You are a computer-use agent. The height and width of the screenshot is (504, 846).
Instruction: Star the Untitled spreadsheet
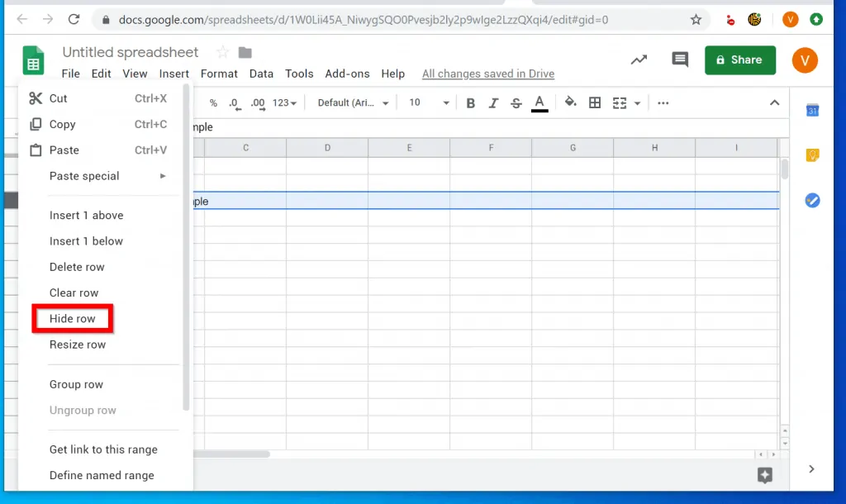[x=222, y=51]
